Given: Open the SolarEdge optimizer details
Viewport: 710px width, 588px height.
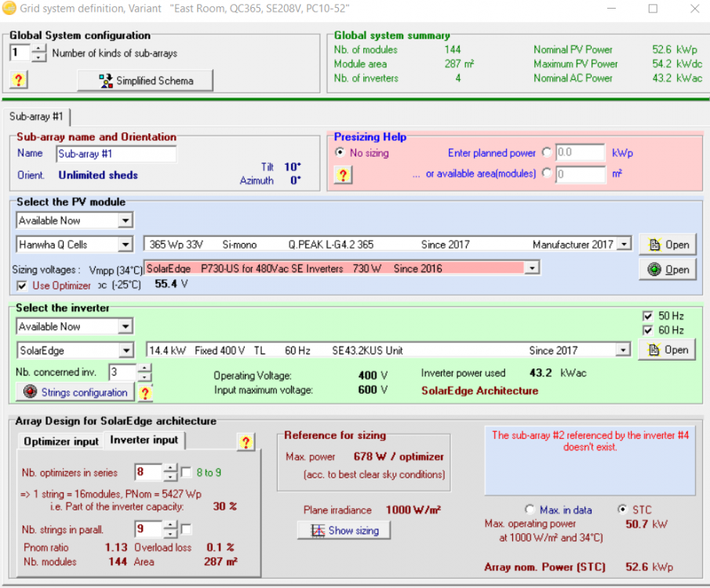Looking at the screenshot, I should 668,269.
